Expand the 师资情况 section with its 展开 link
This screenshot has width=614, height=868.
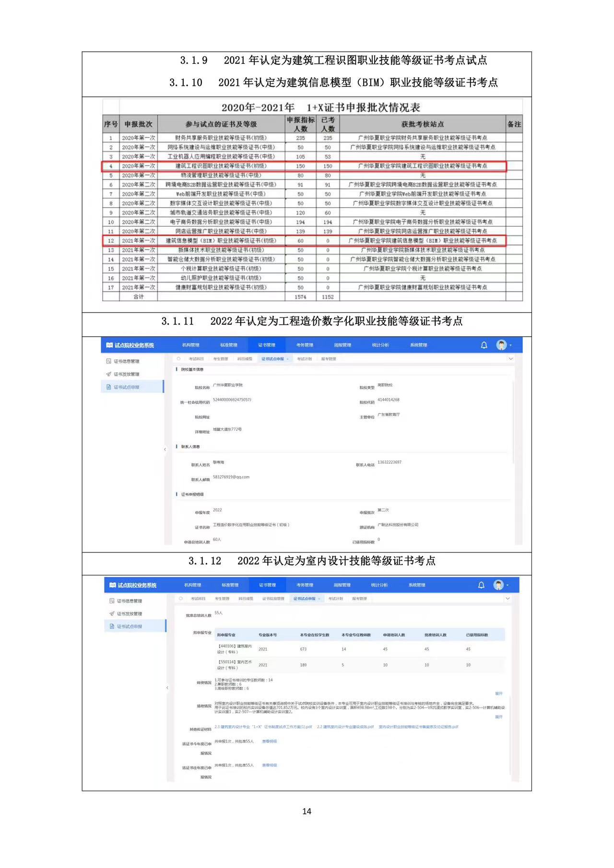coord(498,693)
